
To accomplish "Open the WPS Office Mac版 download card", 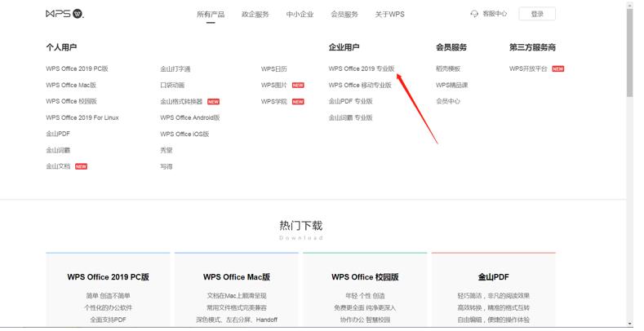I will (x=237, y=290).
